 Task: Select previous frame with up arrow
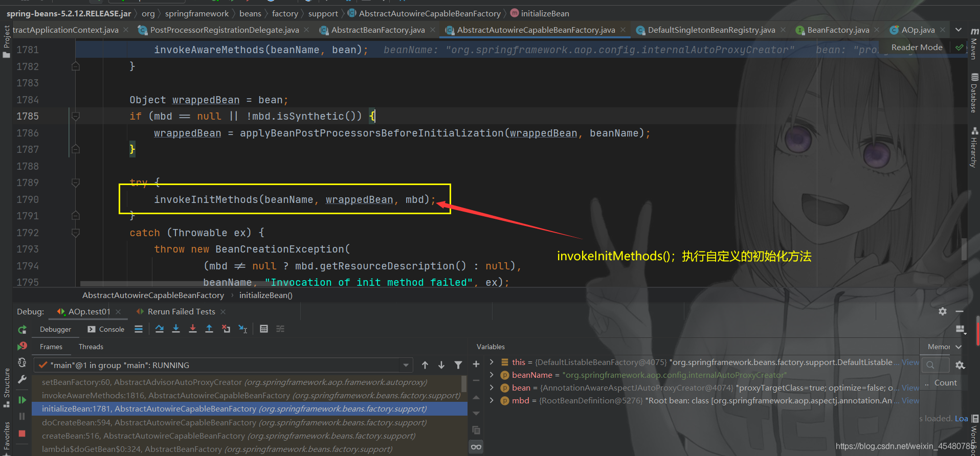click(425, 365)
